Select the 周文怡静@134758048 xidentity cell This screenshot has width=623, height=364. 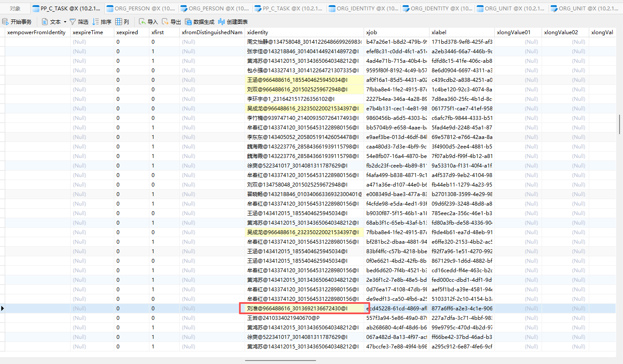click(x=304, y=42)
